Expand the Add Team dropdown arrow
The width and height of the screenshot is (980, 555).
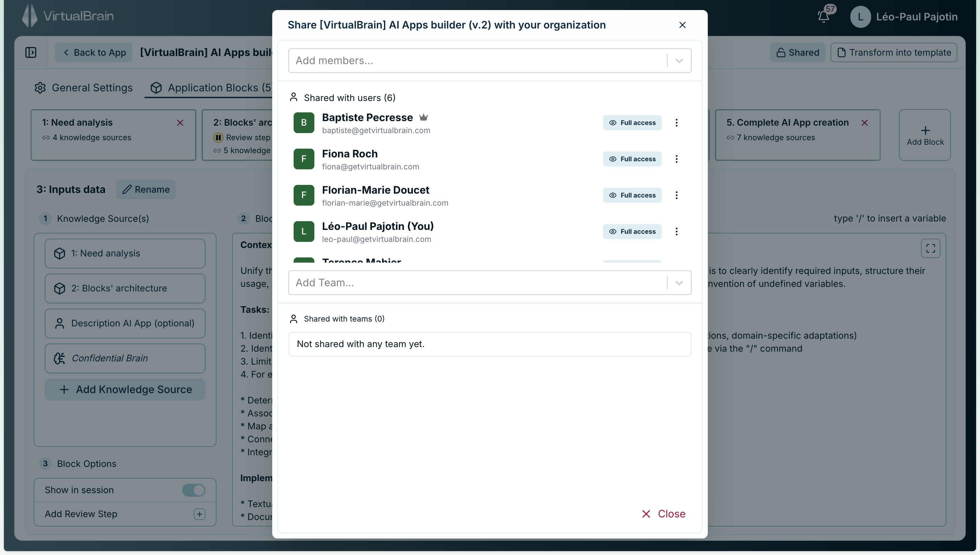679,283
